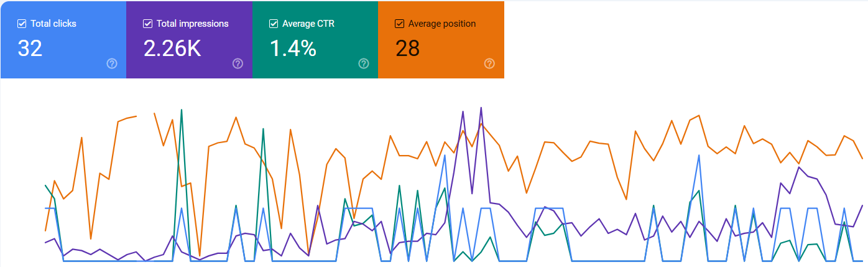Show help for Average CTR metric
The image size is (868, 267).
[364, 63]
